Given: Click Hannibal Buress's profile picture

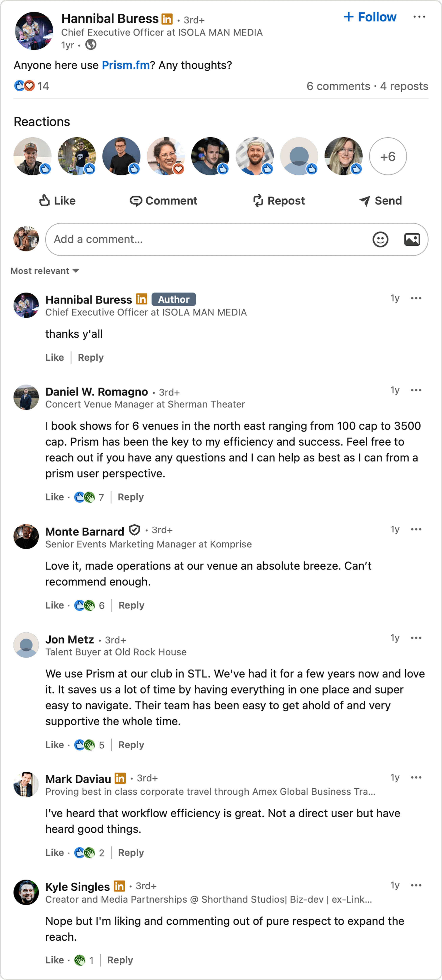Looking at the screenshot, I should coord(34,30).
